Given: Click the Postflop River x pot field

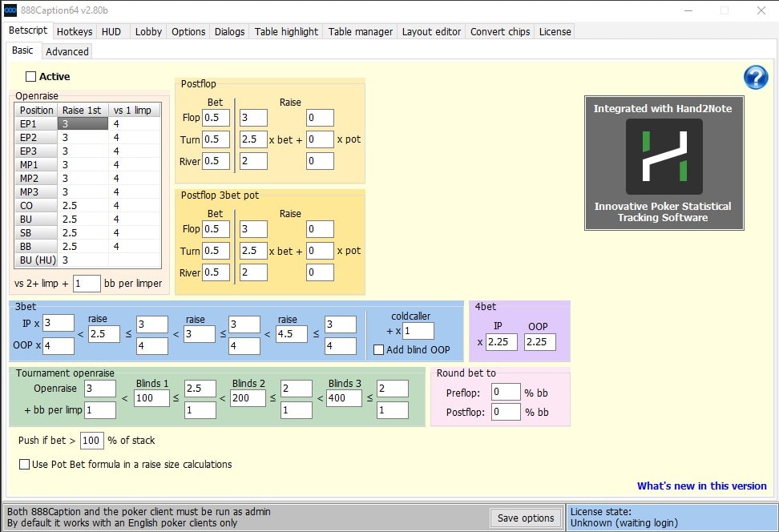Looking at the screenshot, I should coord(320,161).
